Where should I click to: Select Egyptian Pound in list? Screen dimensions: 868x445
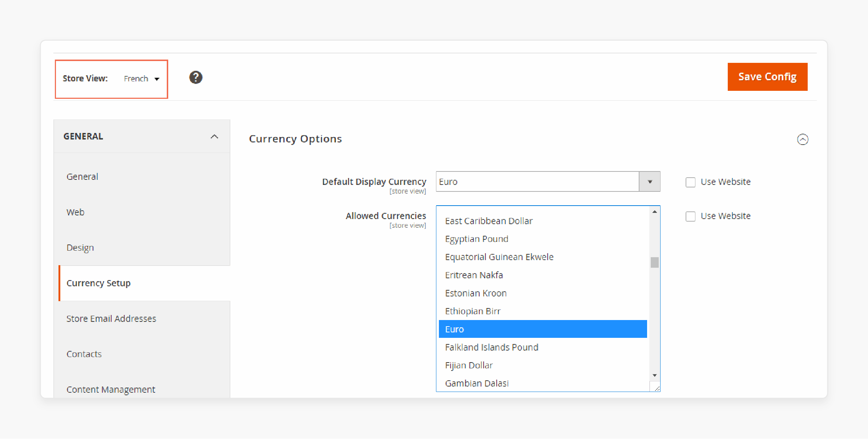click(543, 239)
